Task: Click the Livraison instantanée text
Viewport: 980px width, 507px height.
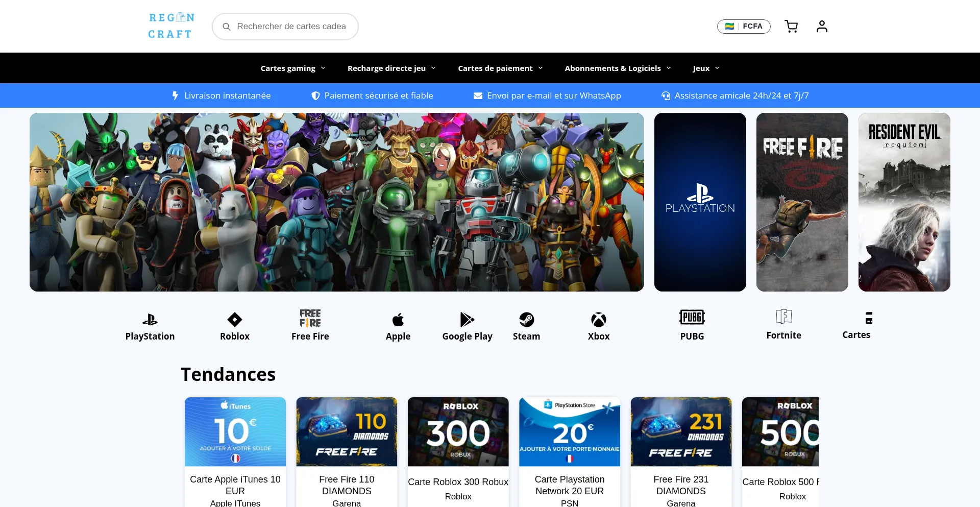Action: [228, 95]
